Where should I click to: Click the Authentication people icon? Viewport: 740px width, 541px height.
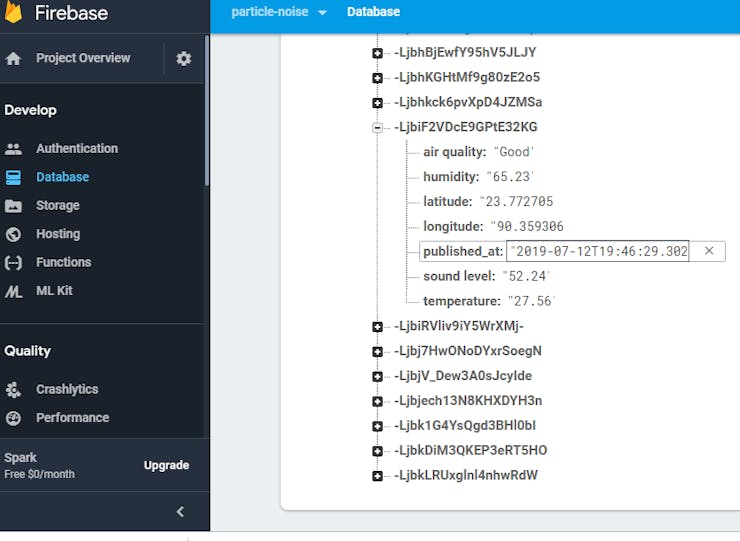point(13,149)
